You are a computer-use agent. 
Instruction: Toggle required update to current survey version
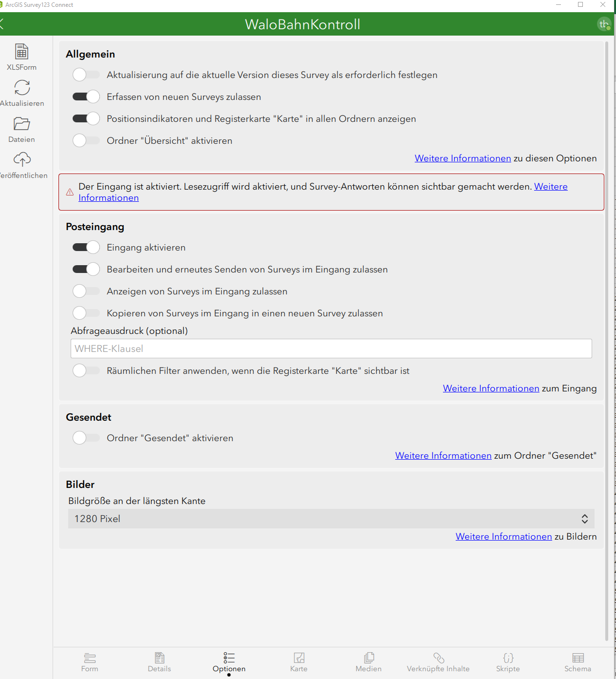coord(86,75)
